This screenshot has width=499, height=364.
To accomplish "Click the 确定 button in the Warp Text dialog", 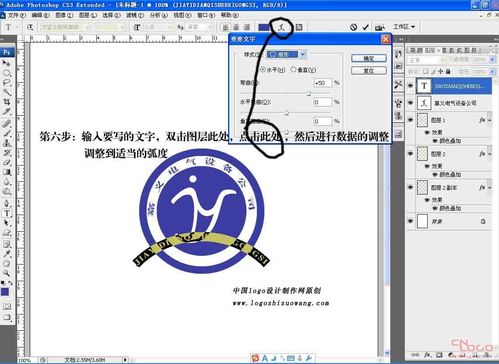I will pyautogui.click(x=369, y=58).
